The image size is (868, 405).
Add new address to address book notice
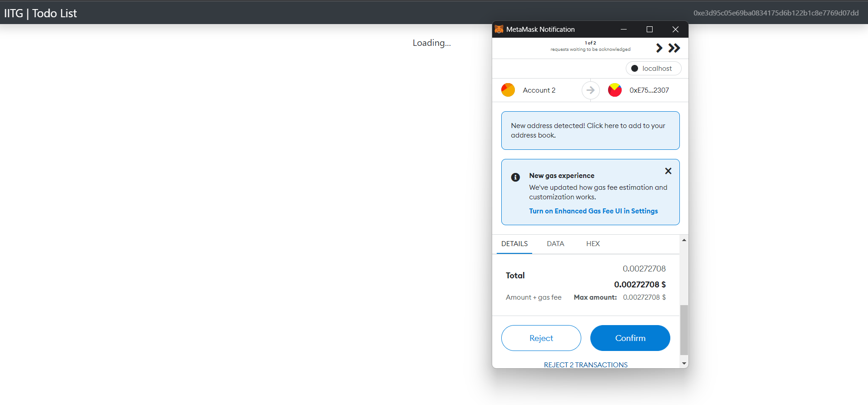(x=590, y=130)
